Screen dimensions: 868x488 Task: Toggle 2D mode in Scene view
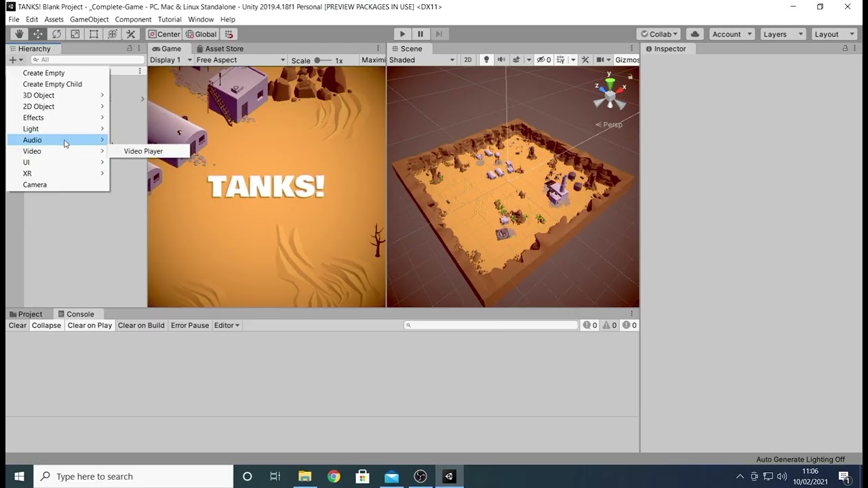point(468,60)
